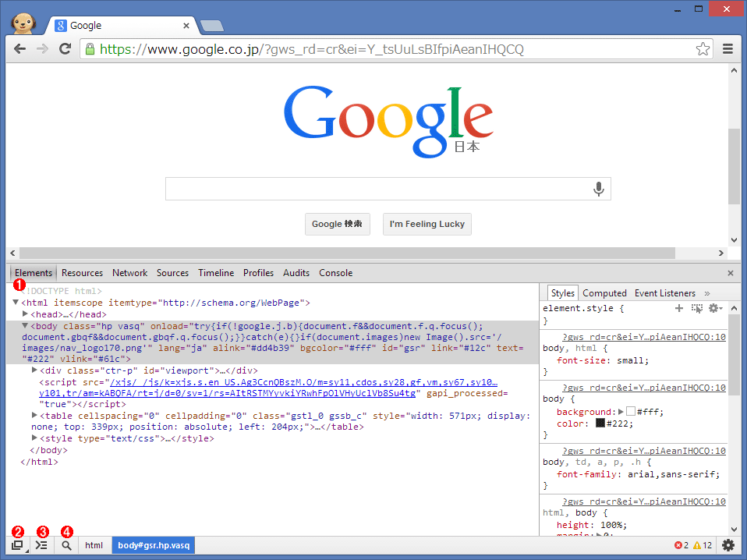Dock DevTools to a separate window

(18, 545)
